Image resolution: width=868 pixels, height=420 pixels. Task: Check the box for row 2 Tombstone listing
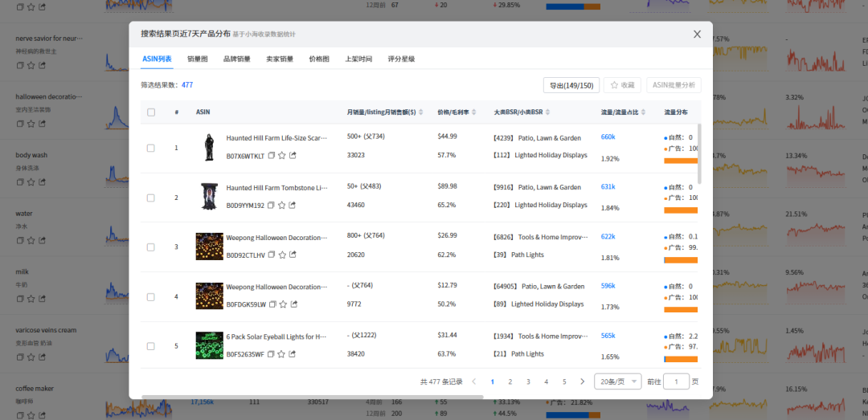(150, 198)
